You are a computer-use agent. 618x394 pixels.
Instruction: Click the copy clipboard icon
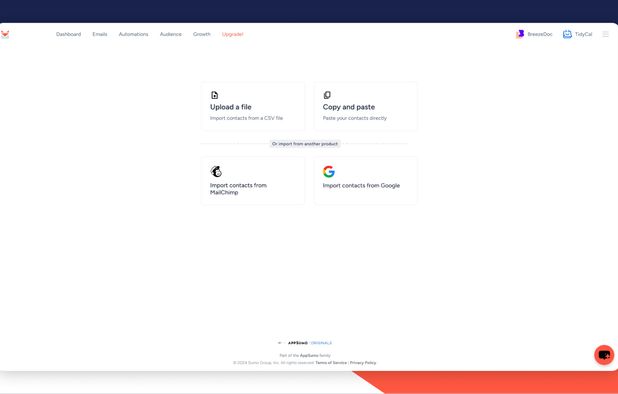327,95
